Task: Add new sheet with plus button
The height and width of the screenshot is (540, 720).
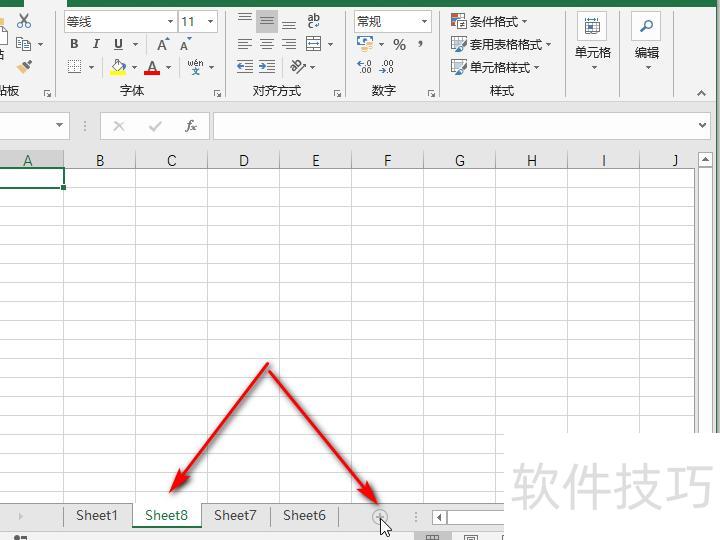Action: 380,517
